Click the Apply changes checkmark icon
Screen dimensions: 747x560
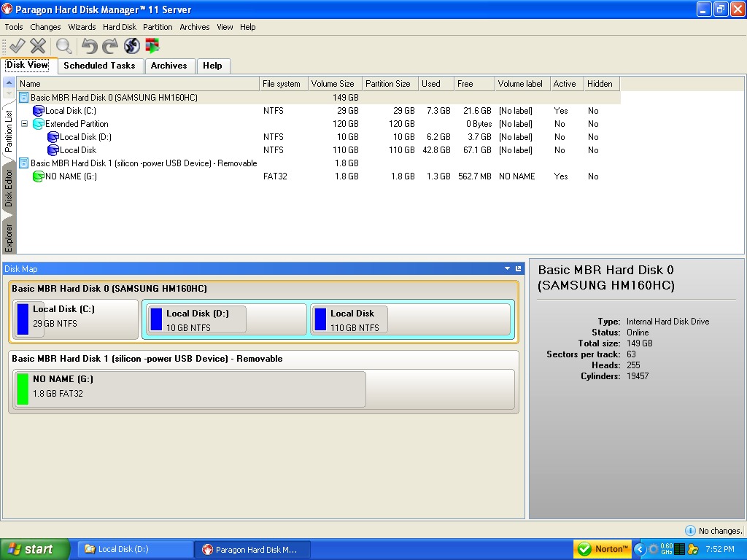[x=18, y=46]
